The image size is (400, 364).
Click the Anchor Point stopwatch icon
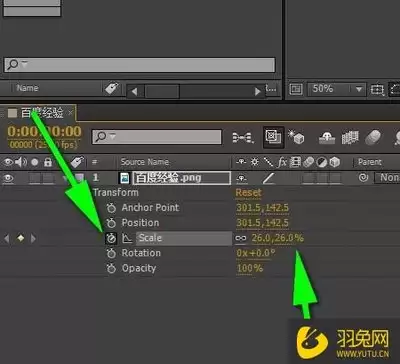coord(111,208)
